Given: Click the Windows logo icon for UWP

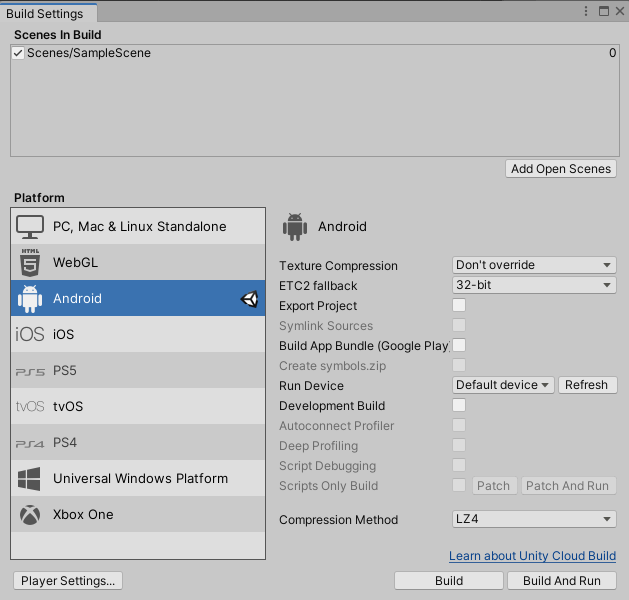Looking at the screenshot, I should pyautogui.click(x=29, y=478).
